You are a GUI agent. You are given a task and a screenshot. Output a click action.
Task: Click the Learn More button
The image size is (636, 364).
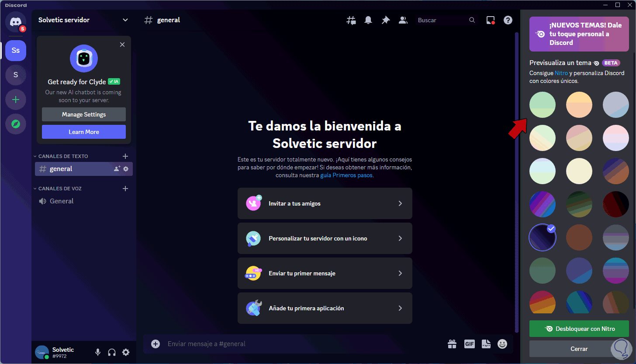[84, 132]
